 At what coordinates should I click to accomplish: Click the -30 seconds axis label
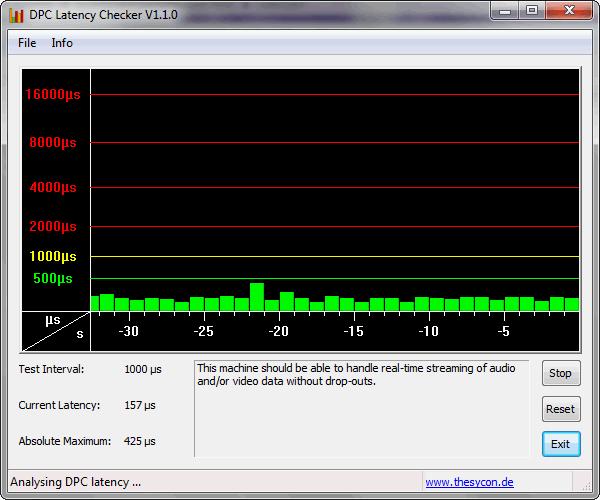click(129, 331)
